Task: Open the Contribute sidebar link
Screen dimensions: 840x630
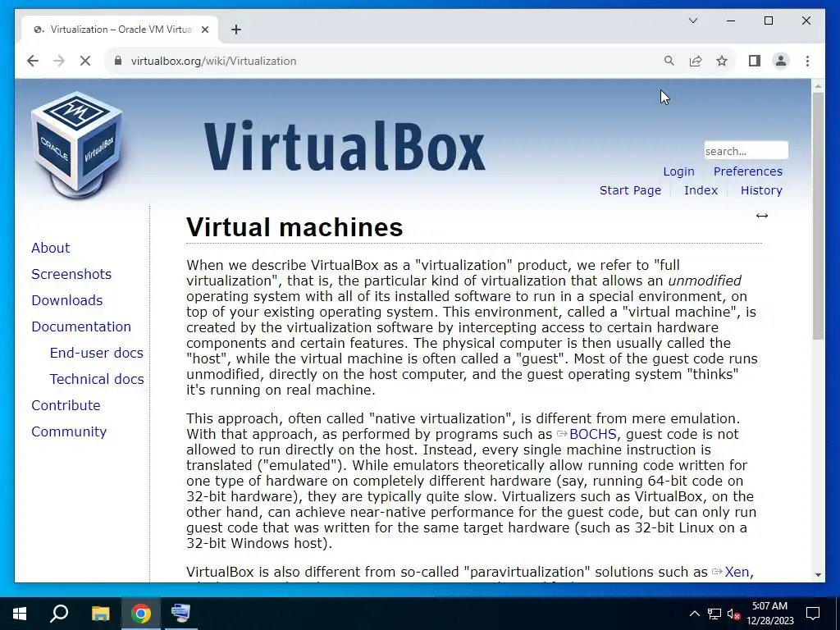Action: (66, 405)
